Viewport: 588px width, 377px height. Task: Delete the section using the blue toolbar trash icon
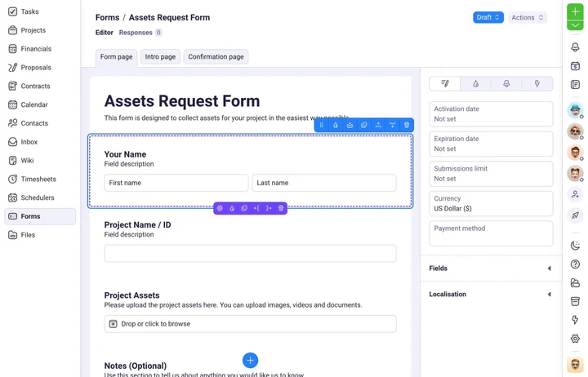407,125
